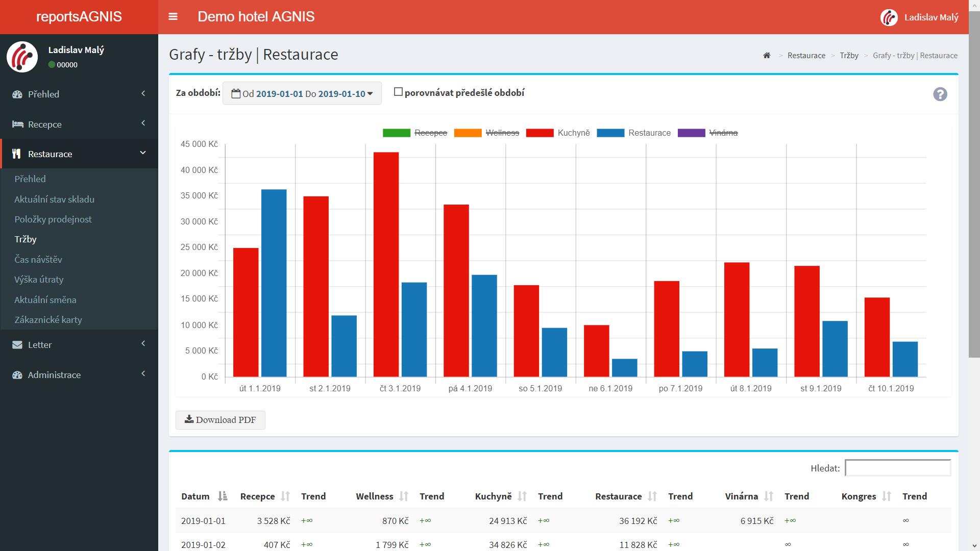Click the Tržby breadcrumb link
This screenshot has width=980, height=551.
[849, 56]
